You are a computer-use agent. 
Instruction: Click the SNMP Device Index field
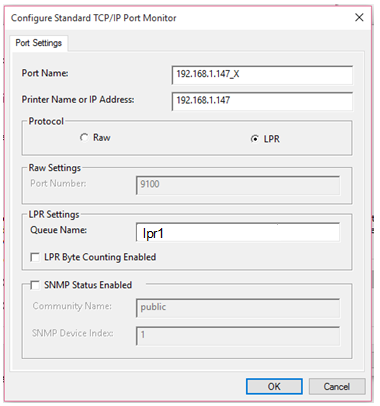pos(238,336)
